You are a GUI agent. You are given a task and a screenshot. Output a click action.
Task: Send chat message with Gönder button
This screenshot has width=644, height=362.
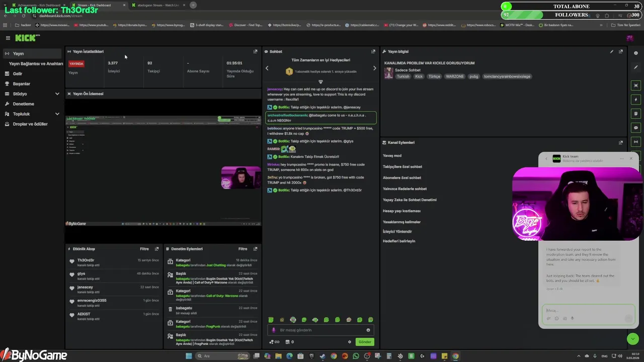pos(365,342)
